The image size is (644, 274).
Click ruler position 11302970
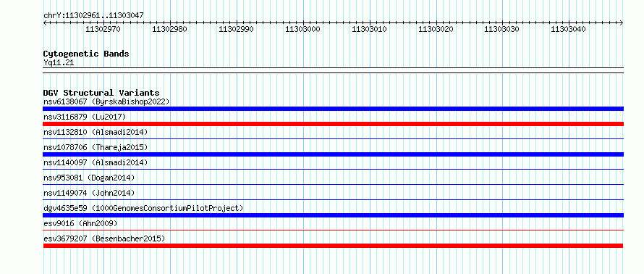(103, 29)
